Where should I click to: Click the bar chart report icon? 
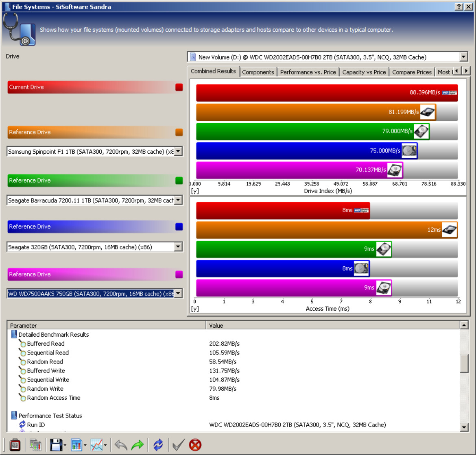coord(77,445)
